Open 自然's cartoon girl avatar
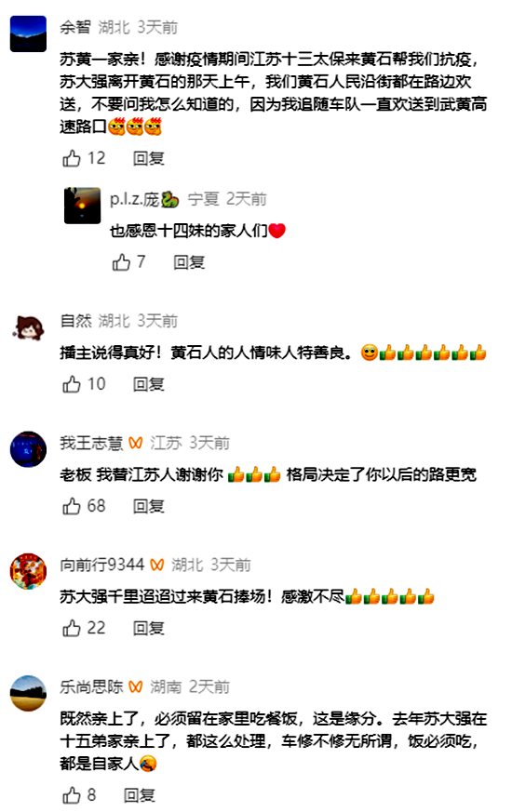This screenshot has width=512, height=812. (x=28, y=327)
